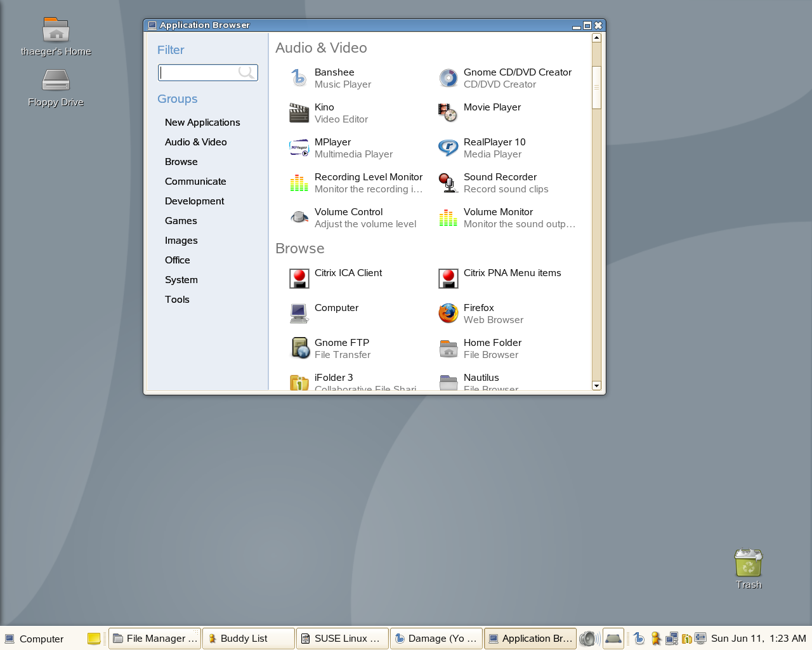Open Computer icon in Browse group
Viewport: 812px width, 650px height.
click(299, 314)
